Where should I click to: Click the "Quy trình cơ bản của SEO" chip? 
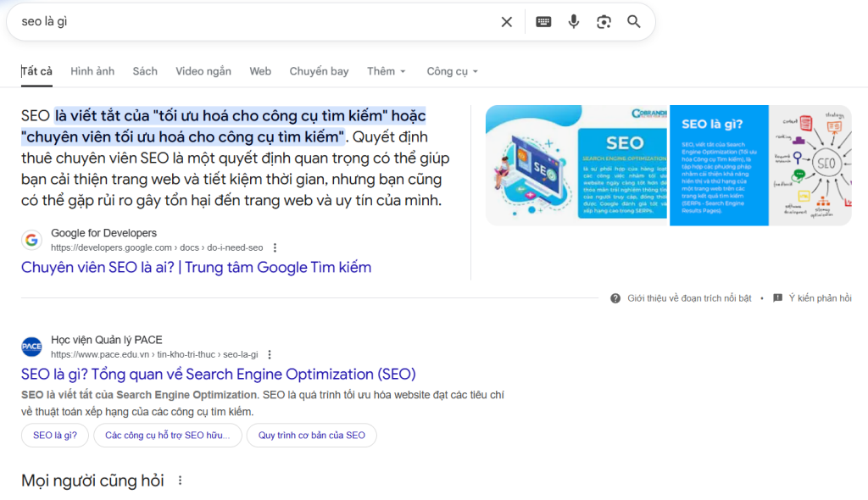pyautogui.click(x=311, y=436)
